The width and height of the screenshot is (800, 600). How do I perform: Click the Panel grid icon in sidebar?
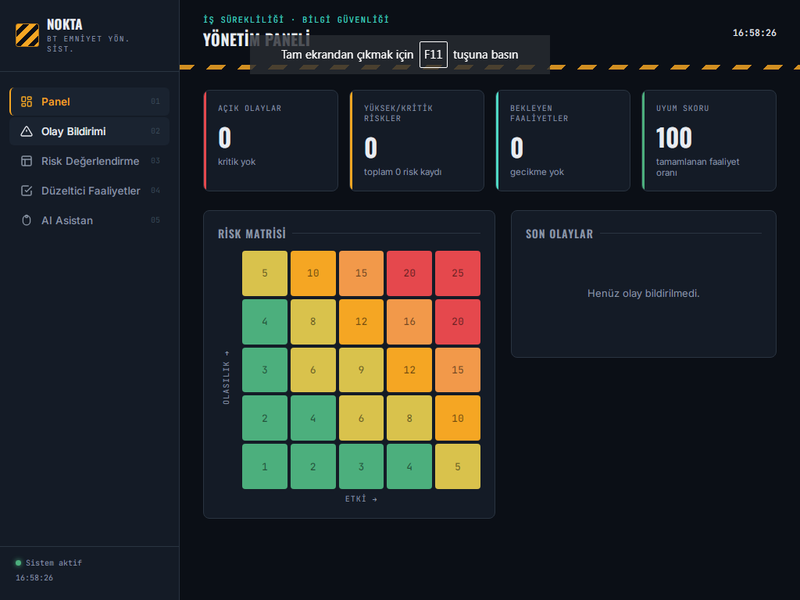pos(27,102)
